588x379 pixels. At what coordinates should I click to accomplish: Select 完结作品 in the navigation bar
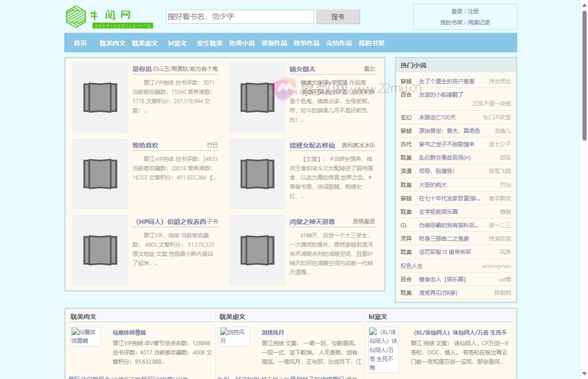pos(338,43)
